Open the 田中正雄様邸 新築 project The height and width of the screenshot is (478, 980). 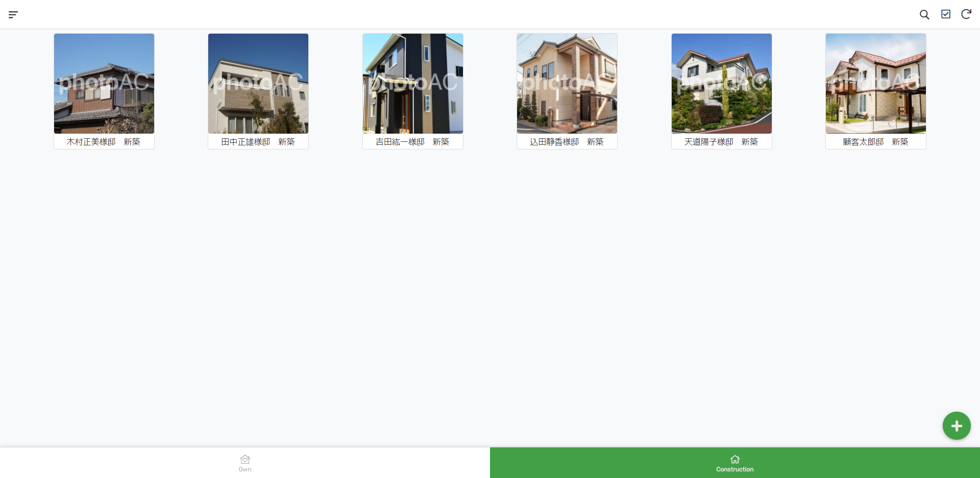click(x=258, y=83)
